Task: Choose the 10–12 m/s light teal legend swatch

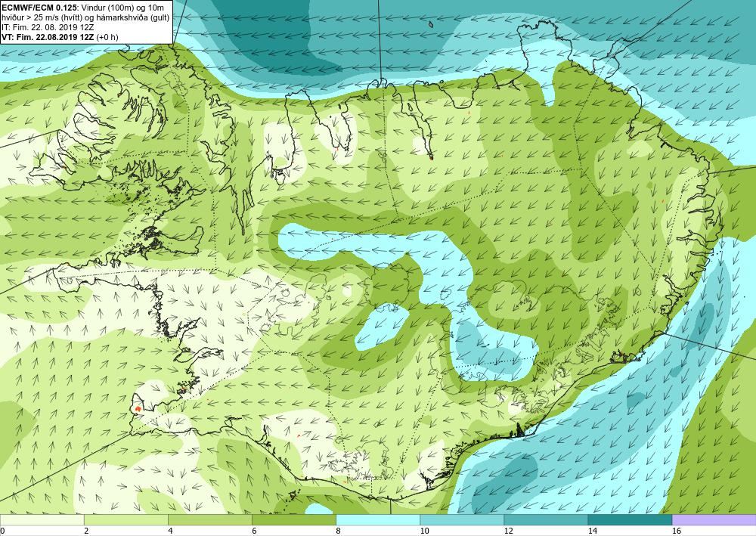Action: coord(462,520)
